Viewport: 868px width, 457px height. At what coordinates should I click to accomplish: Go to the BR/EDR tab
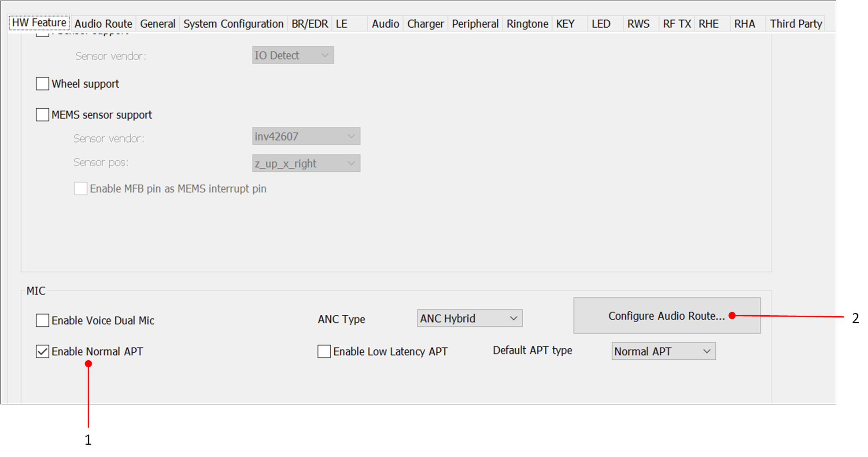click(310, 24)
